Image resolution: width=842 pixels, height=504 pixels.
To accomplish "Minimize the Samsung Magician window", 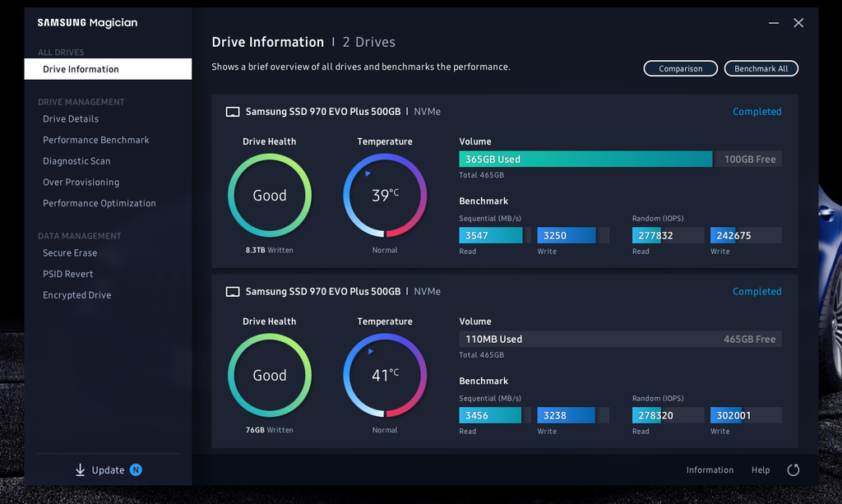I will tap(772, 23).
